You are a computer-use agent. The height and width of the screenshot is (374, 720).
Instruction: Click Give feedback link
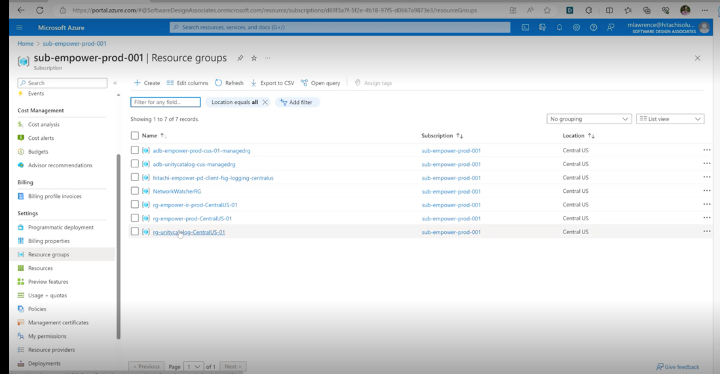[x=678, y=367]
